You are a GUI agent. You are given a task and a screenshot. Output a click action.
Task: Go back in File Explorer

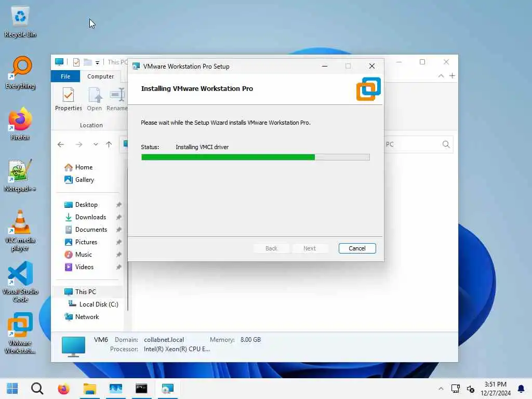coord(61,144)
